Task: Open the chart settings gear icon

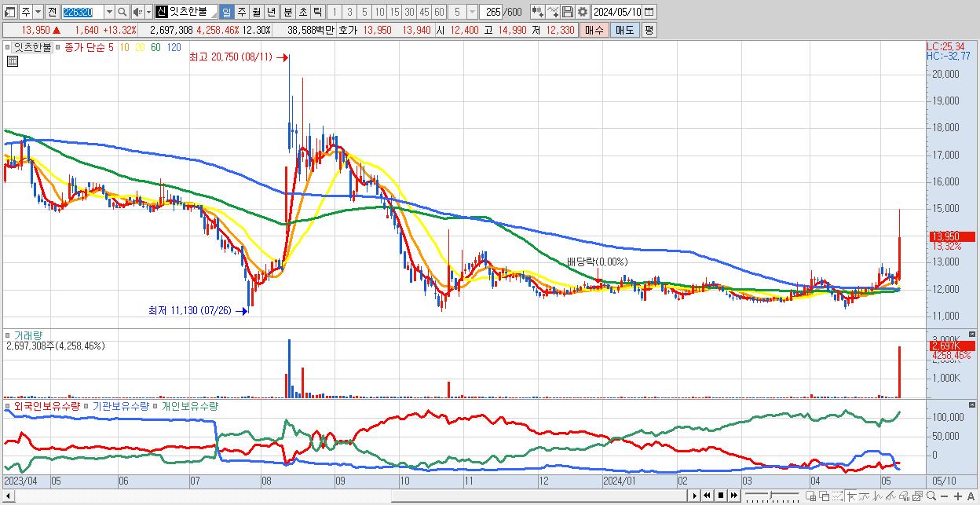Action: 582,12
